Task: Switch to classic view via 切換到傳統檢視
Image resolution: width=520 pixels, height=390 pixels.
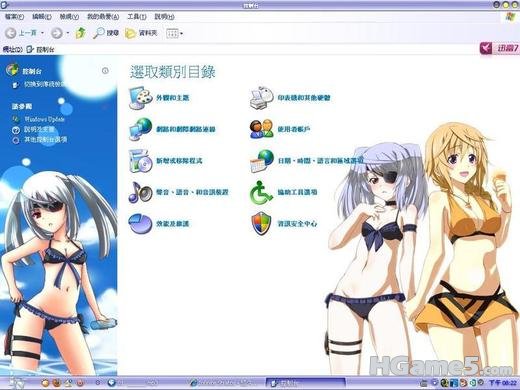Action: [x=45, y=84]
